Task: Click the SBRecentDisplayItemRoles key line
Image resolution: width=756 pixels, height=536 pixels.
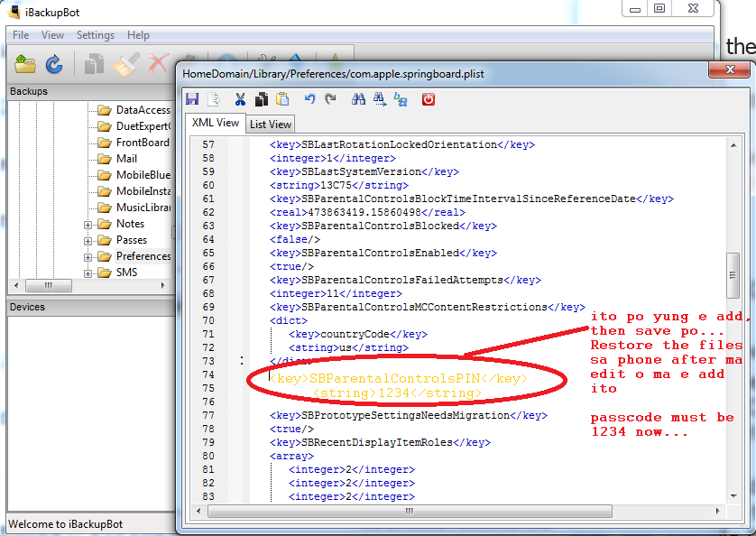Action: click(380, 442)
